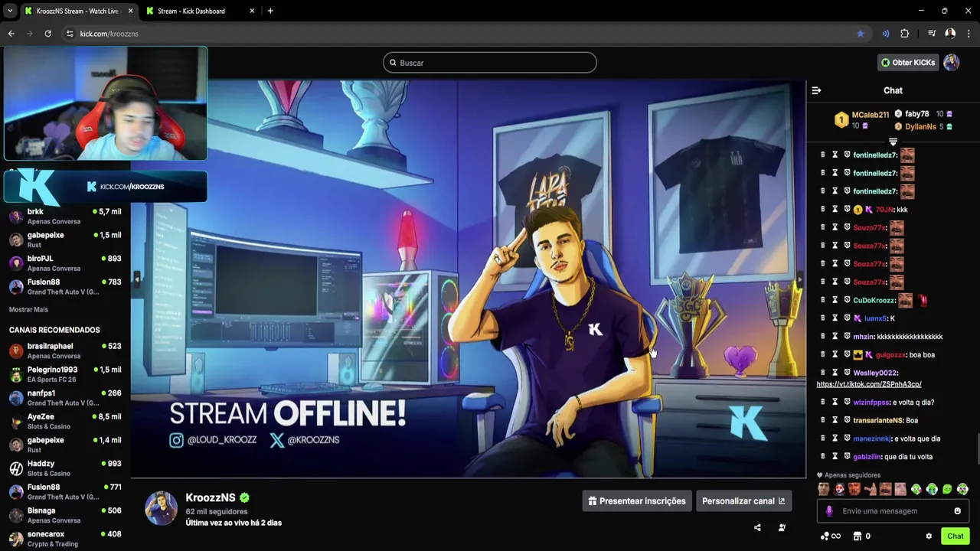Click 'Envie uma mensagem' chat input

pyautogui.click(x=892, y=511)
